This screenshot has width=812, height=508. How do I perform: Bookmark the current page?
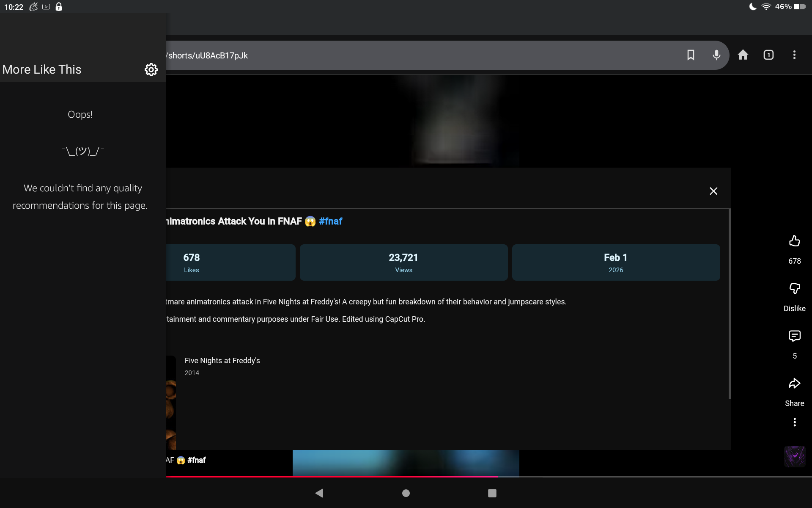pos(691,55)
